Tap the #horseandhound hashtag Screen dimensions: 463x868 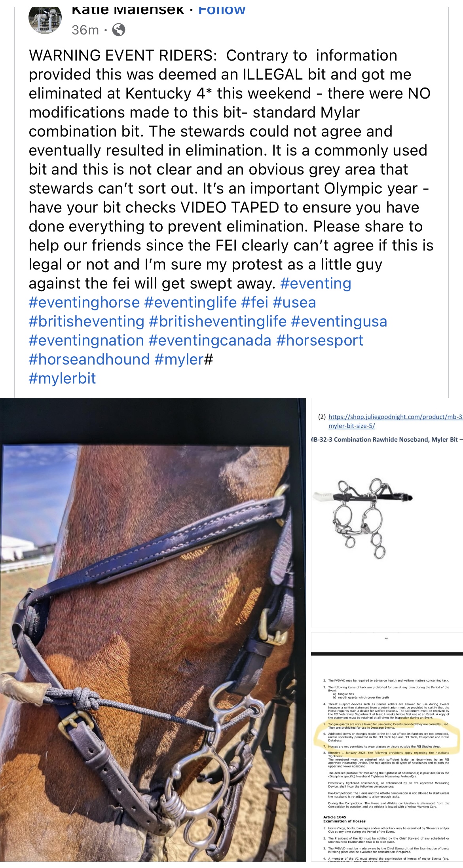point(89,359)
